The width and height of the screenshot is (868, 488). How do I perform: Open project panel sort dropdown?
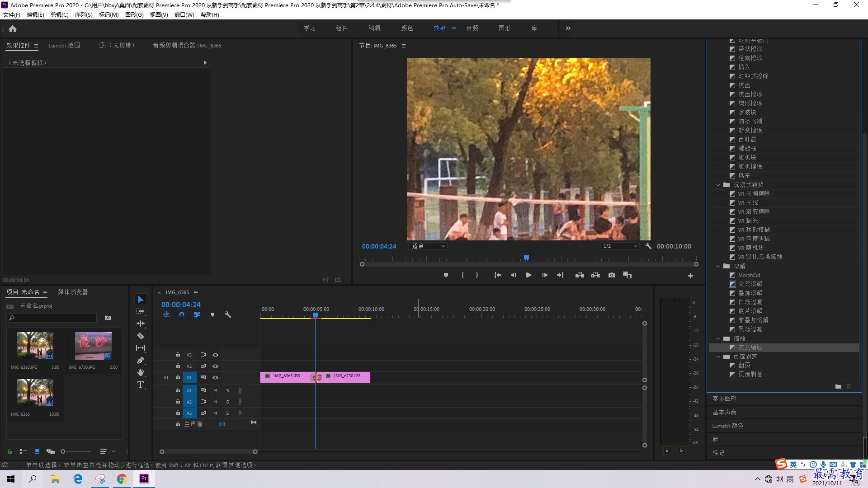point(107,451)
